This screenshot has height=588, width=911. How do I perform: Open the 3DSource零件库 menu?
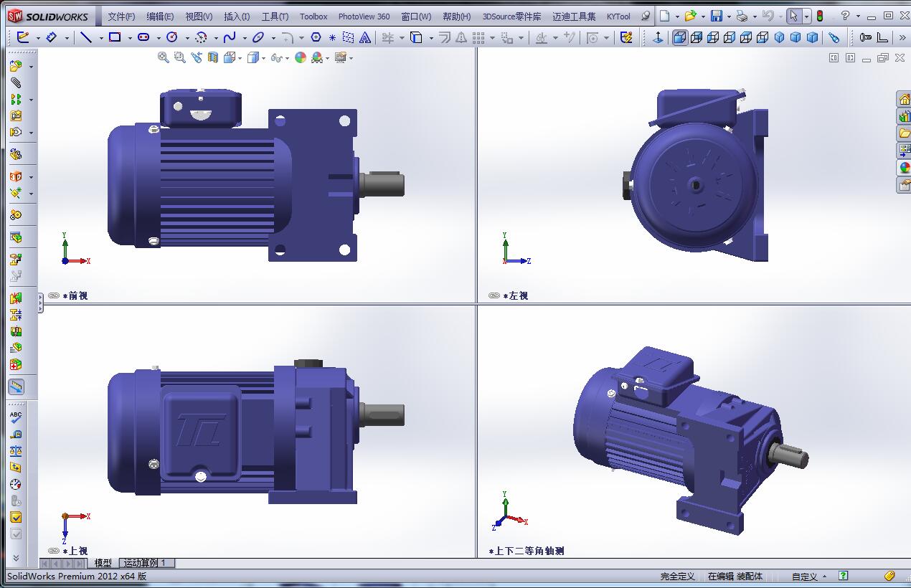pyautogui.click(x=511, y=16)
